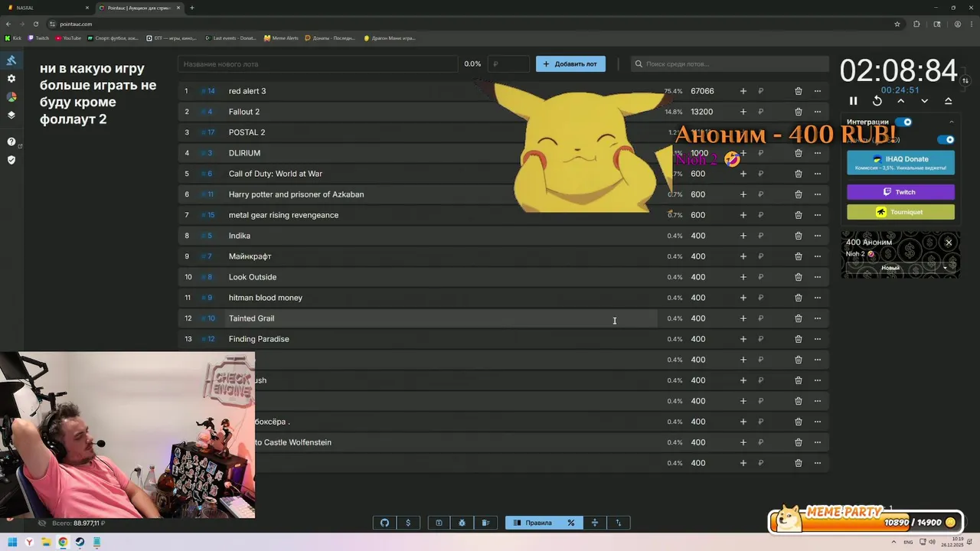The width and height of the screenshot is (980, 551).
Task: Click the save disk icon in bottom toolbar
Action: click(439, 523)
